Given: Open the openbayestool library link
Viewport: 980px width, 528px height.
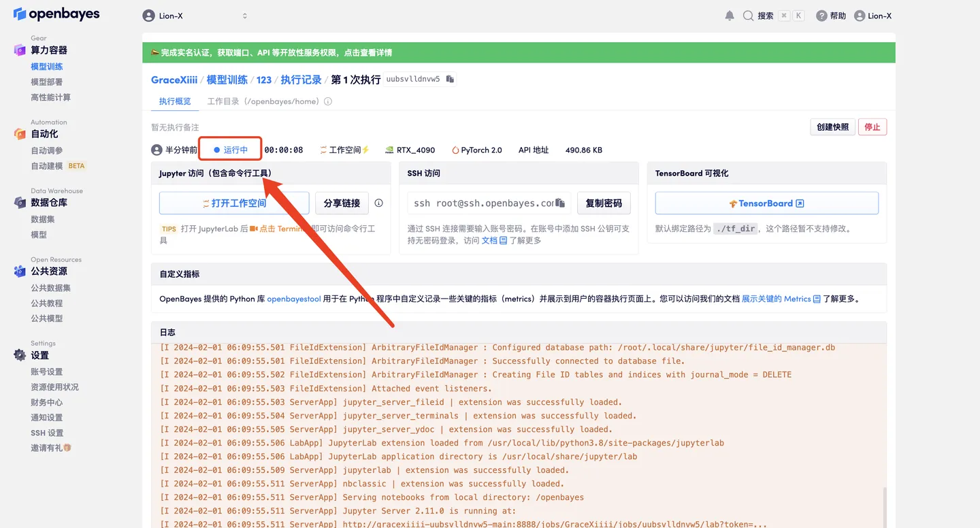Looking at the screenshot, I should tap(294, 299).
